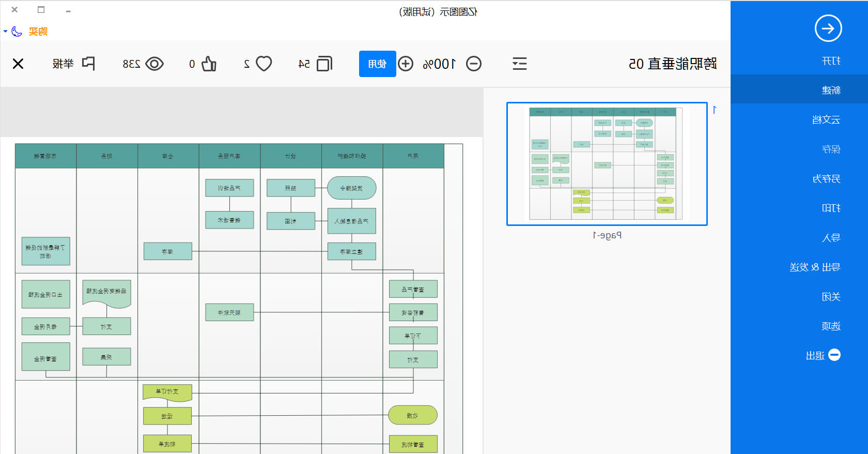Select the 查看产品 box

tap(413, 289)
